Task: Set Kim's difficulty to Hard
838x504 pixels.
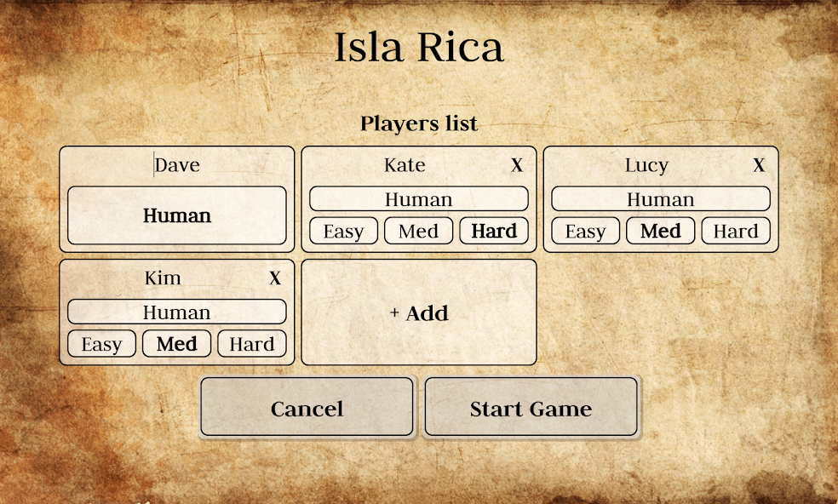Action: [x=251, y=343]
